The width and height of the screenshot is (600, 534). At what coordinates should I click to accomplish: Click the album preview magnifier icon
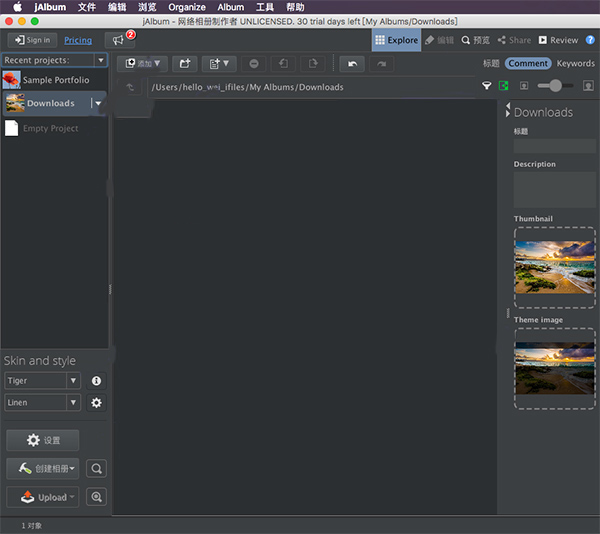pyautogui.click(x=96, y=468)
